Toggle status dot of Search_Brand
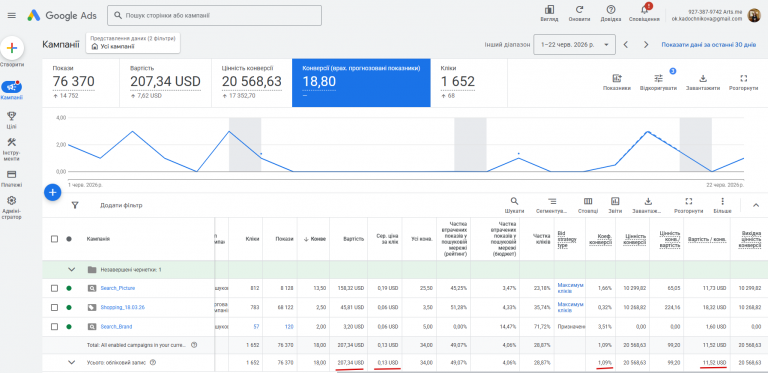 coord(69,326)
